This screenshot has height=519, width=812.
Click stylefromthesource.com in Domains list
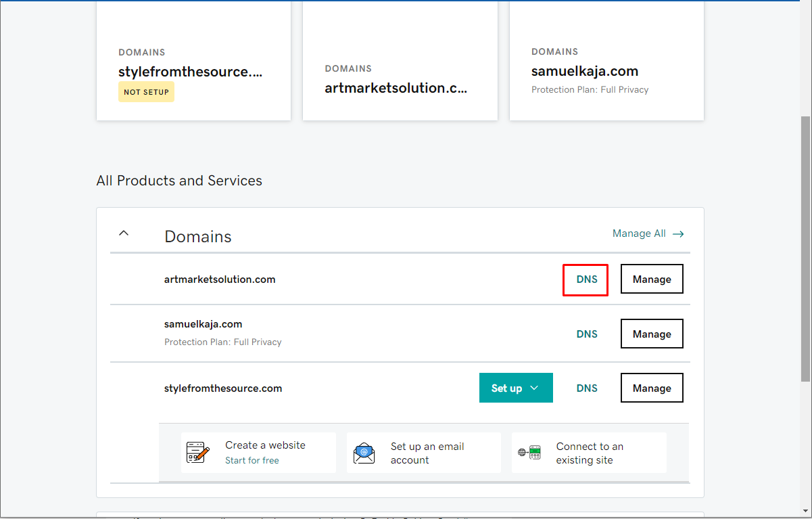(x=223, y=388)
